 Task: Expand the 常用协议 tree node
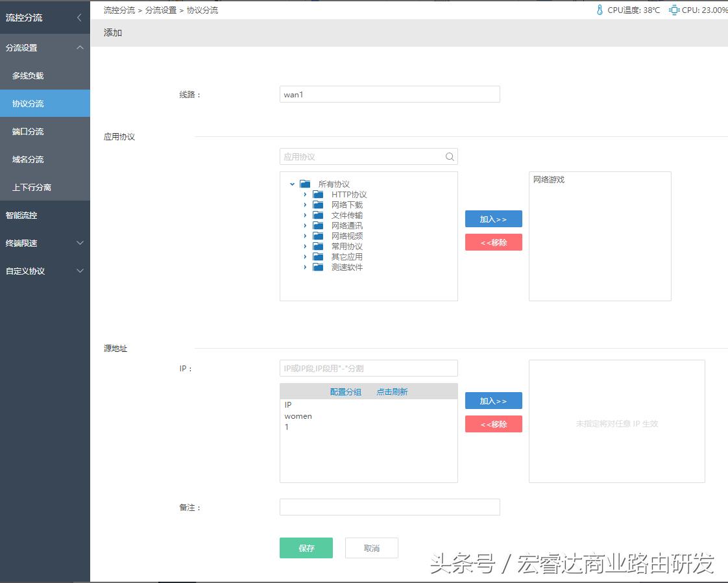pos(305,246)
